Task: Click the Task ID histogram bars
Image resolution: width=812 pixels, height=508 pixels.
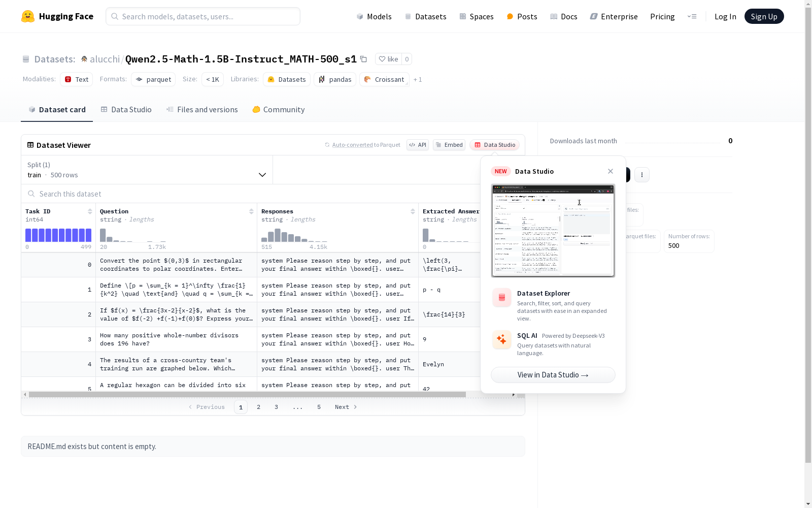Action: [x=58, y=235]
